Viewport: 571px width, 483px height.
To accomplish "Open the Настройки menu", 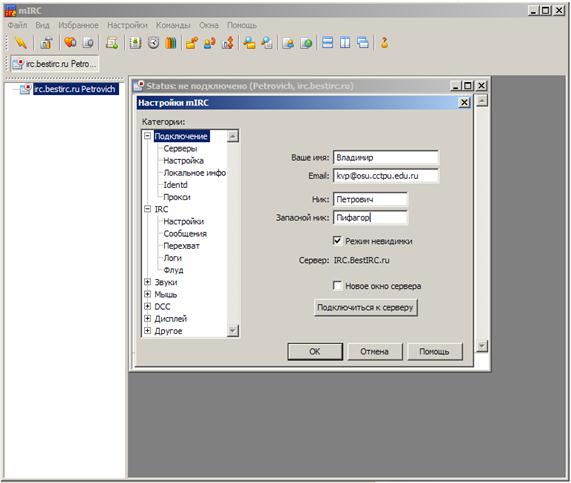I will tap(127, 25).
